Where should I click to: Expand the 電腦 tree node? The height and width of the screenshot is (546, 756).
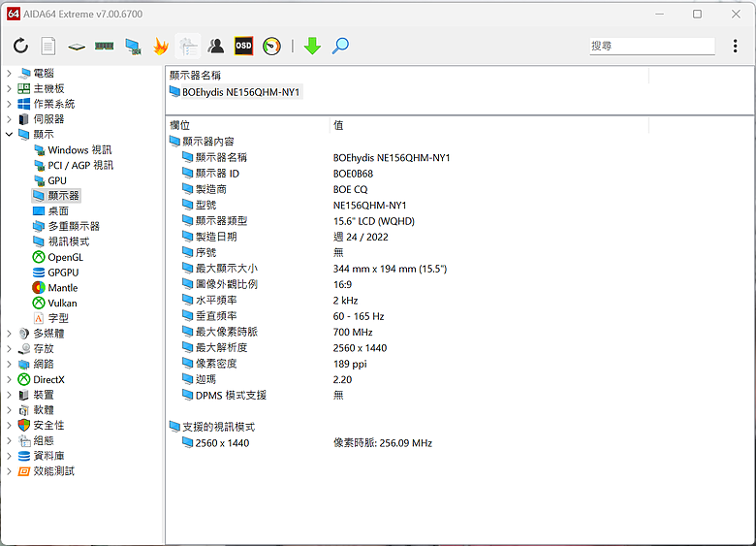[x=9, y=74]
